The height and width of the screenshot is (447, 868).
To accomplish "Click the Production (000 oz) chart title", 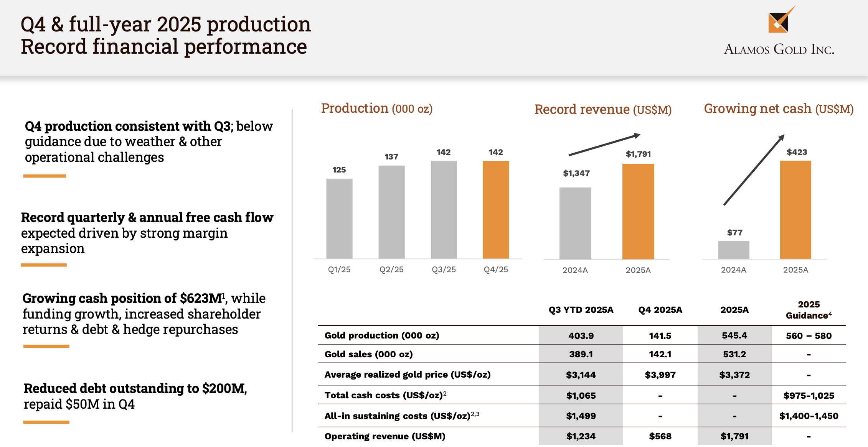I will click(376, 108).
